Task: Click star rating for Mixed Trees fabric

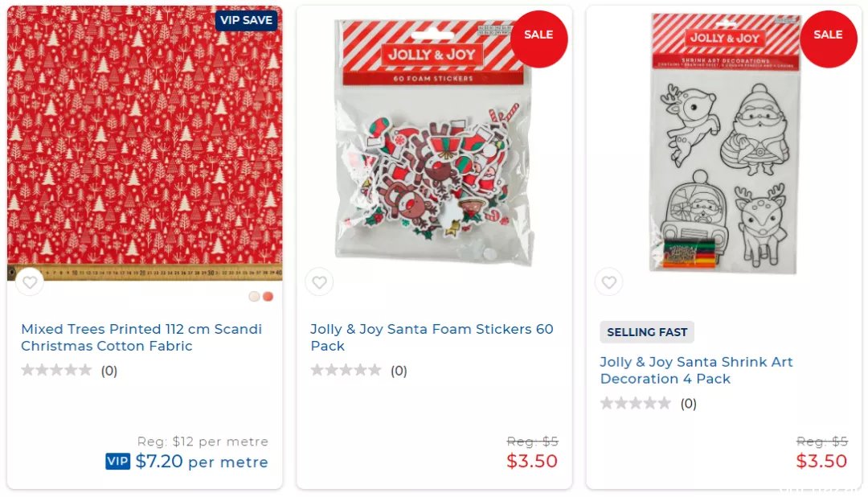Action: point(56,370)
